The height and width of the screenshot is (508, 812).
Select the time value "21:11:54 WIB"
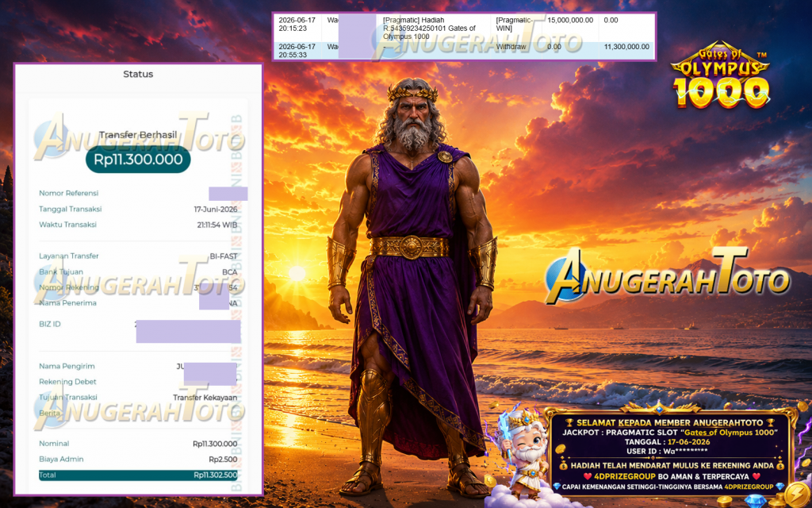pos(217,225)
